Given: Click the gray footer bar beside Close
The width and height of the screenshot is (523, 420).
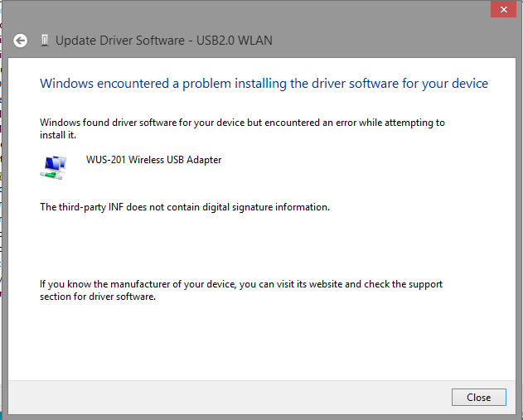Looking at the screenshot, I should [x=227, y=398].
